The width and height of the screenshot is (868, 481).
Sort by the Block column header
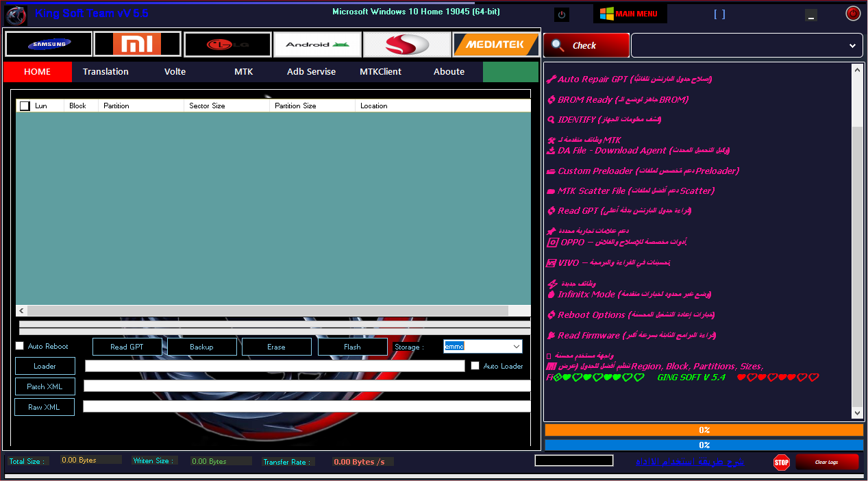[82, 106]
